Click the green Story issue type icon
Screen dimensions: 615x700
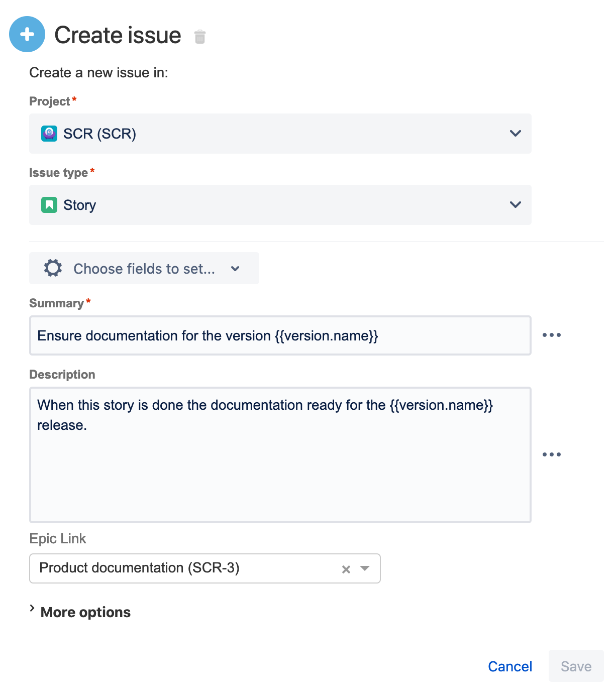point(49,205)
